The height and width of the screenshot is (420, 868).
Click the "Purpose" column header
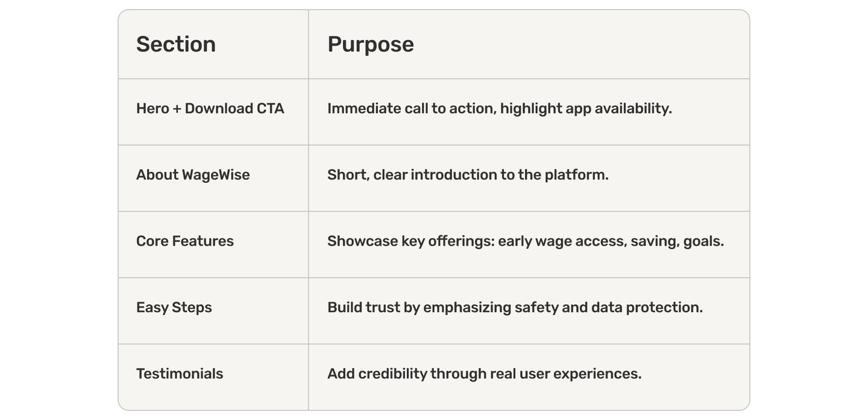coord(371,44)
